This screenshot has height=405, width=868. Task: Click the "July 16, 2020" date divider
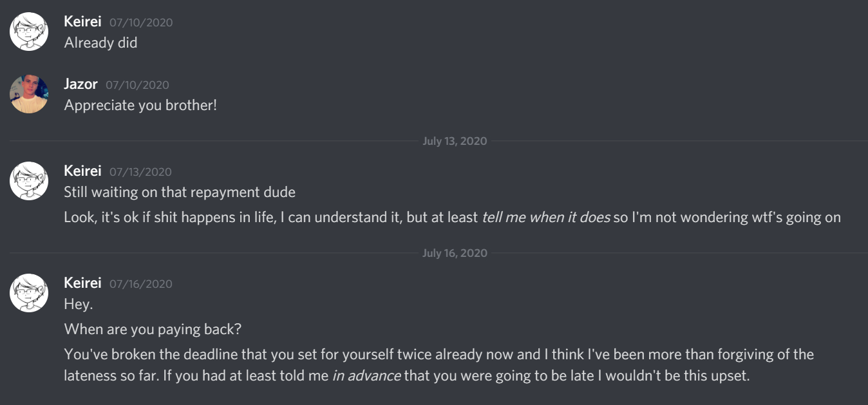pos(455,253)
